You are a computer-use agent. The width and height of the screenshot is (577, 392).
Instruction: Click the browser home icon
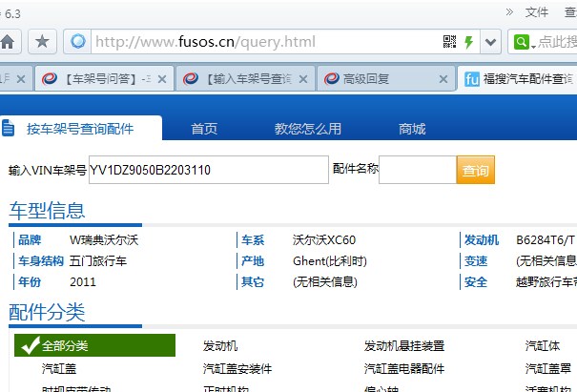pos(8,42)
